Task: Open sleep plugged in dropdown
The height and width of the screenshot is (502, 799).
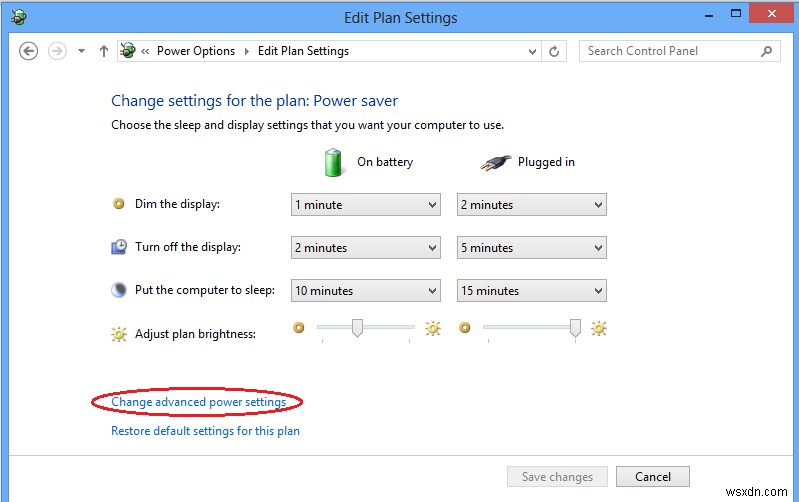Action: (x=531, y=291)
